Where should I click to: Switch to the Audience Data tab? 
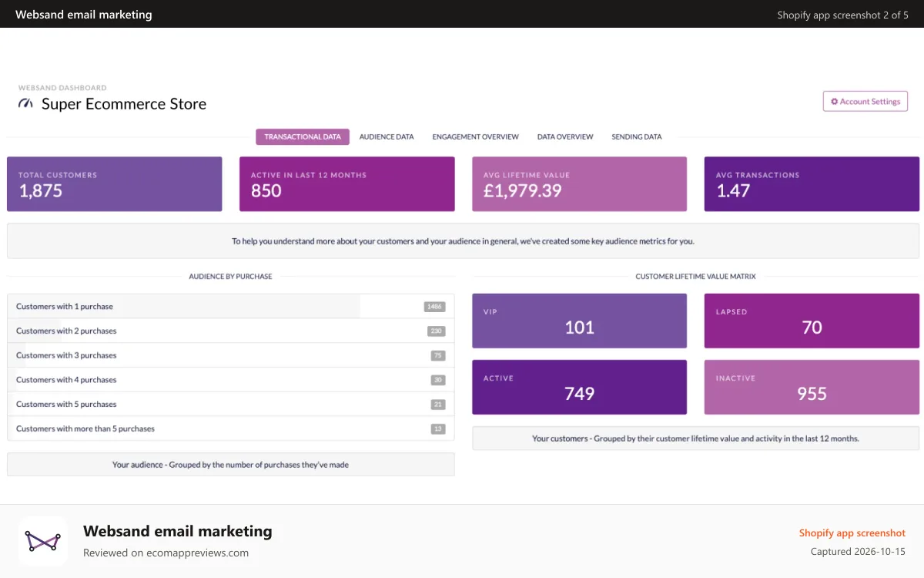click(387, 136)
